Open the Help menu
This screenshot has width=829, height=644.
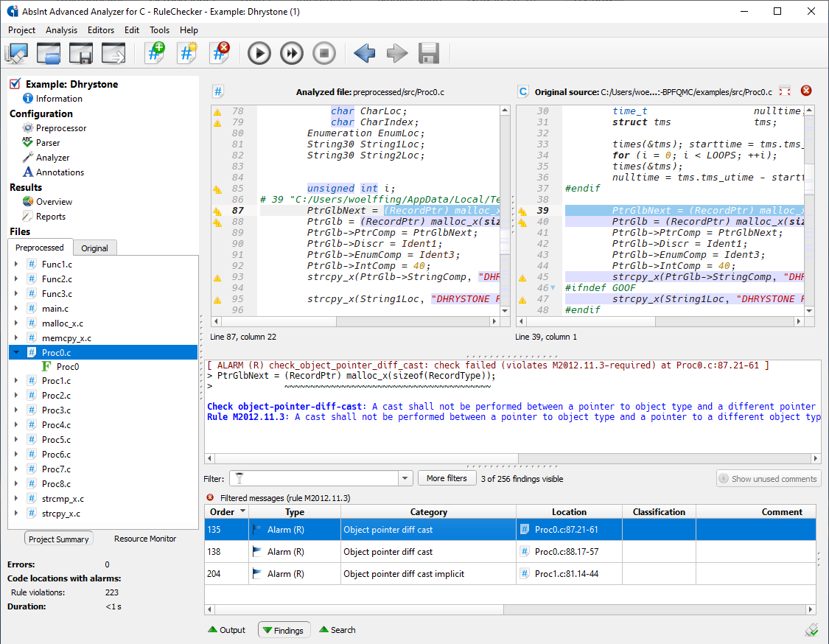(x=189, y=30)
